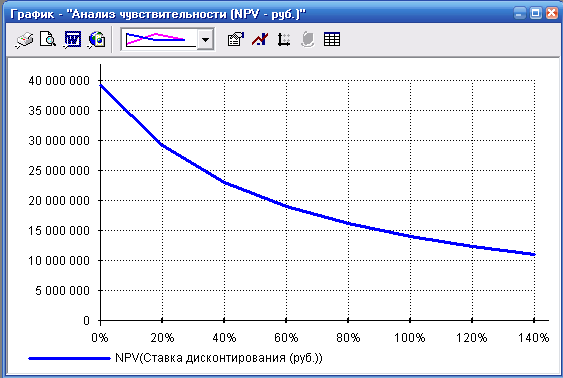The width and height of the screenshot is (563, 378).
Task: Click window title 'График - Анализ чувствительности'
Action: tap(158, 14)
